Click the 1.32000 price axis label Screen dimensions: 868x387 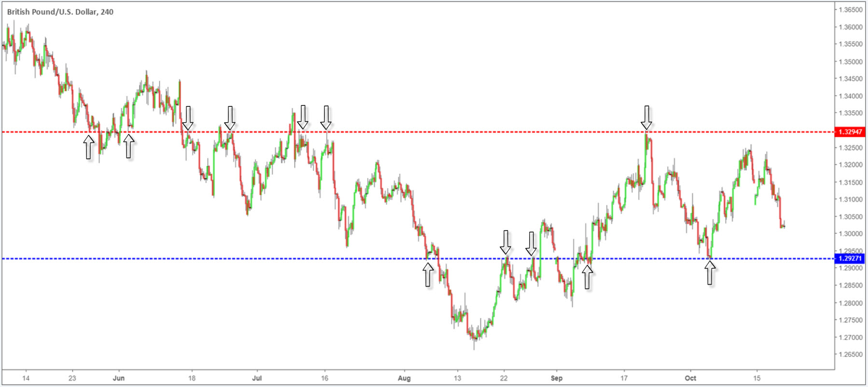pyautogui.click(x=850, y=165)
